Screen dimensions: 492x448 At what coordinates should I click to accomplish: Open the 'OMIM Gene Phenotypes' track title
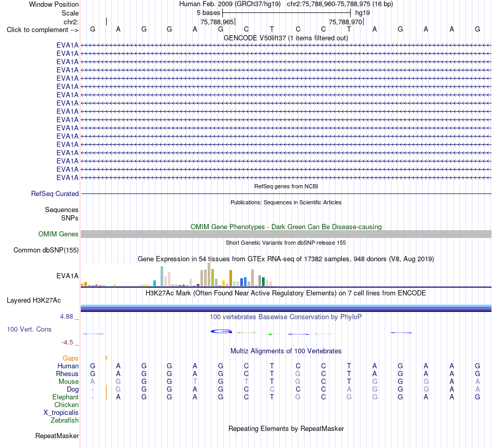[x=286, y=227]
